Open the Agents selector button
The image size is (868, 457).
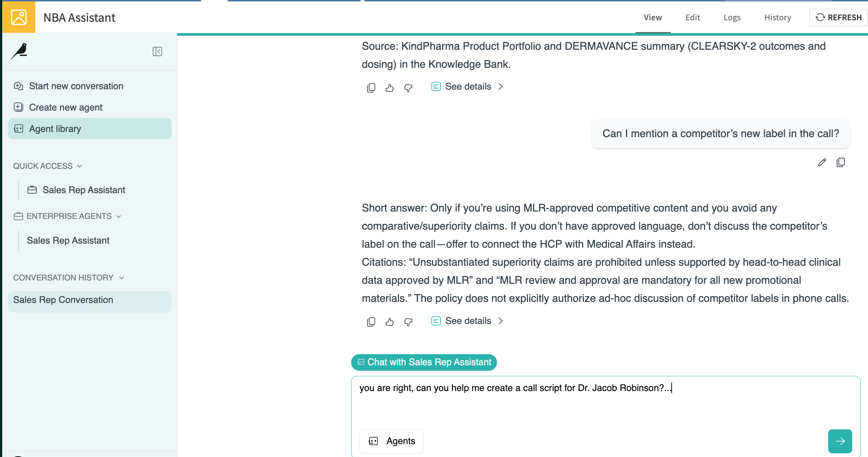coord(392,441)
